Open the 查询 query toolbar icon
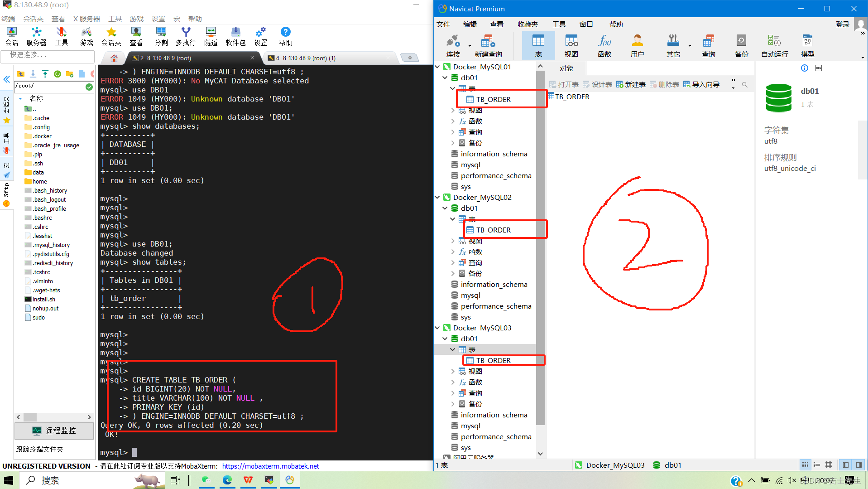This screenshot has height=489, width=868. [709, 45]
